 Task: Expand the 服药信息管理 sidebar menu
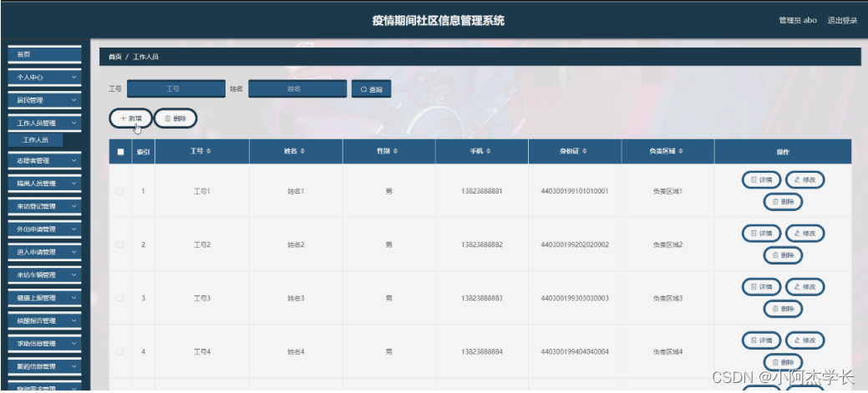pyautogui.click(x=45, y=366)
